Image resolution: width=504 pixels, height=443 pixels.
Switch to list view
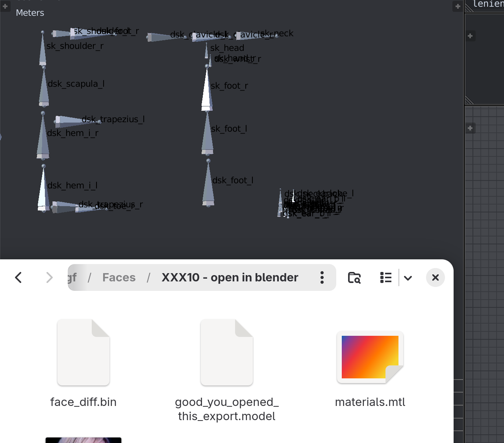click(x=386, y=277)
